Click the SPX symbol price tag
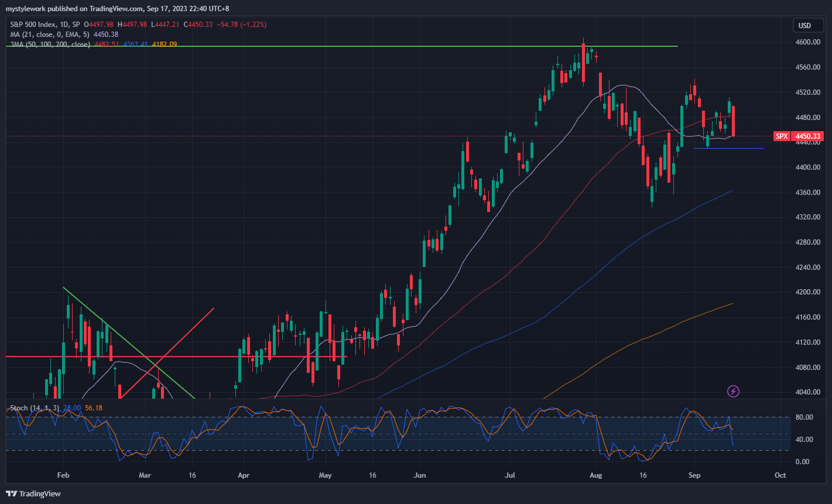 point(782,136)
